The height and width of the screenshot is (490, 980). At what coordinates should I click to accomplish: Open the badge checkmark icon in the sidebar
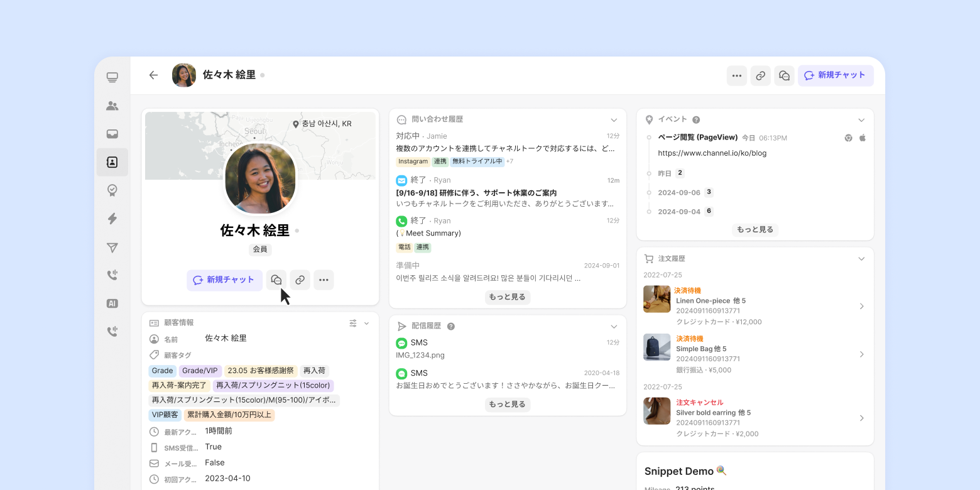pyautogui.click(x=112, y=190)
